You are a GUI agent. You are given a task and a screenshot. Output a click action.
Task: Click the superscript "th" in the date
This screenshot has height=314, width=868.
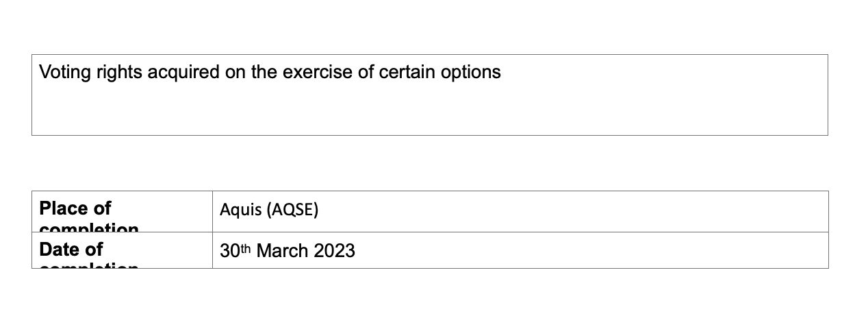[246, 248]
